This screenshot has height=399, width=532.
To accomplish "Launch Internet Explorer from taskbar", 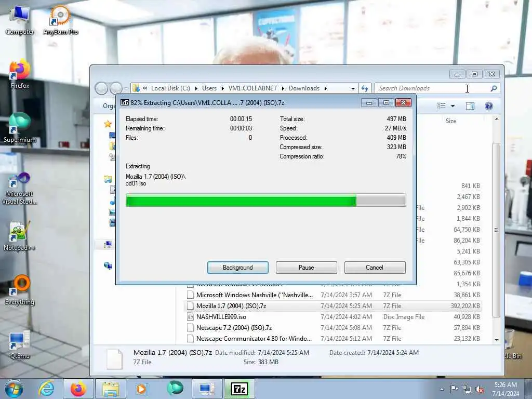I will coord(46,389).
